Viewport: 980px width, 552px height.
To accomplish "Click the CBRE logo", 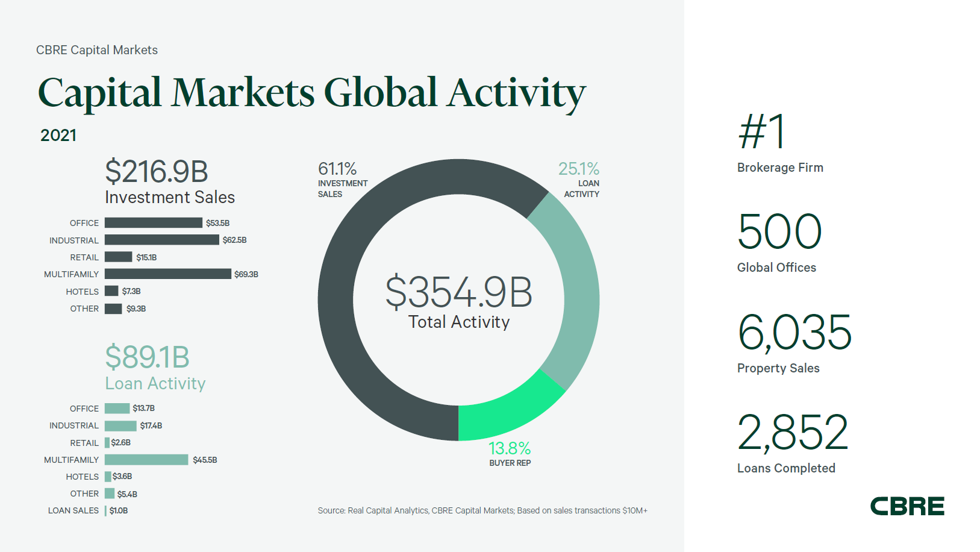I will [907, 506].
